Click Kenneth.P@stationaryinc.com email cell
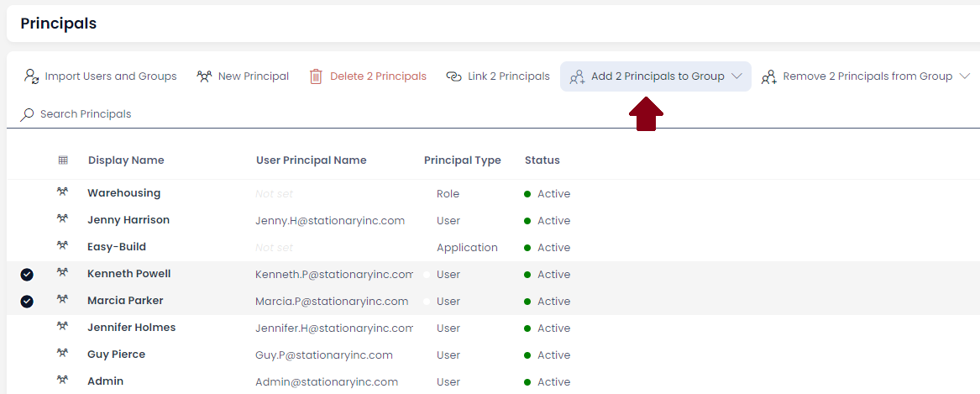The image size is (980, 394). click(334, 275)
